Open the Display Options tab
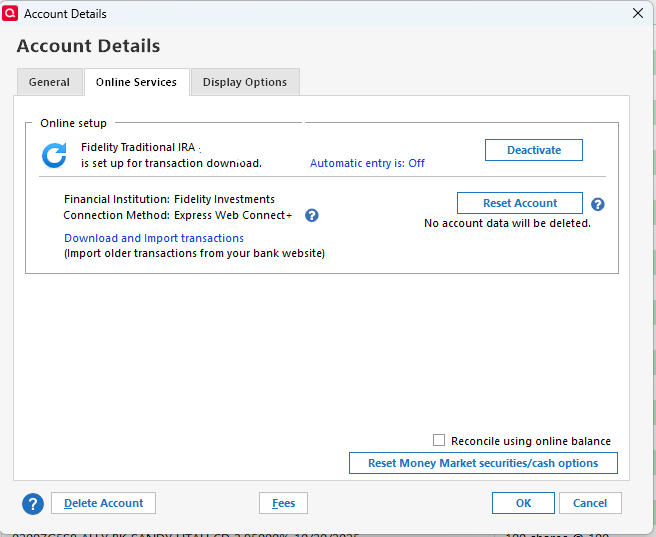Viewport: 656px width, 537px height. click(245, 82)
